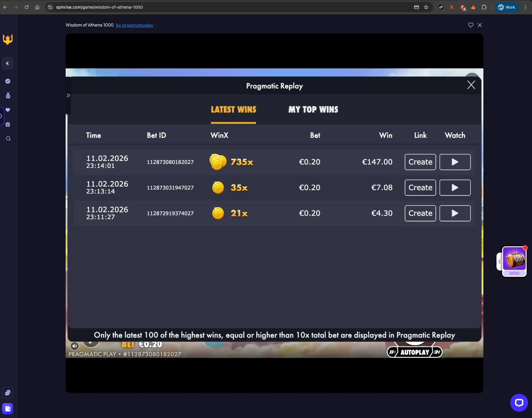Watch replay of the €7.08 win
532x418 pixels.
pos(455,188)
